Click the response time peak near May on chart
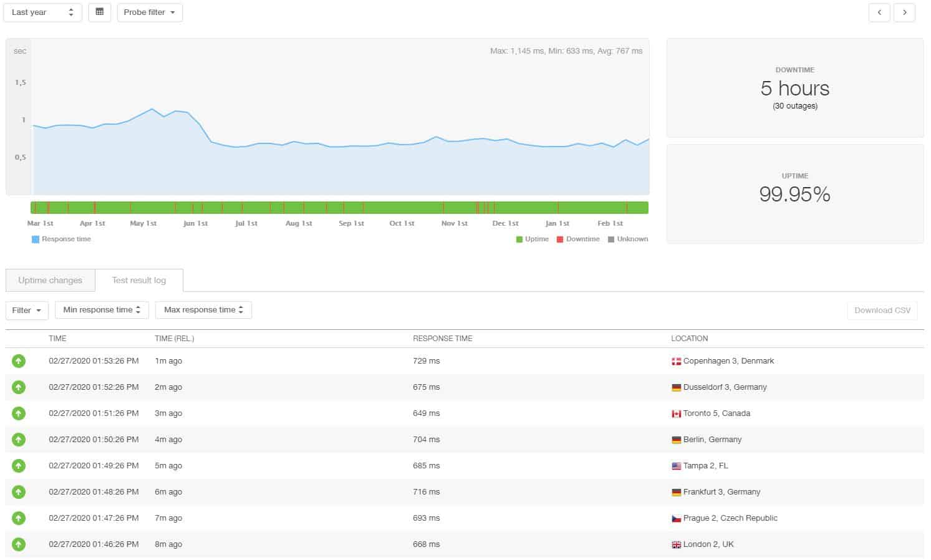 pyautogui.click(x=152, y=109)
